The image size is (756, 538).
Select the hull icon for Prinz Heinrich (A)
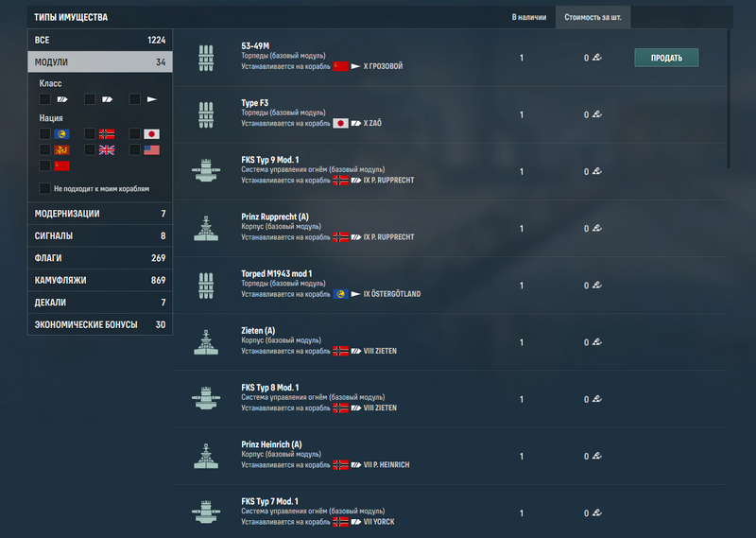pos(206,456)
